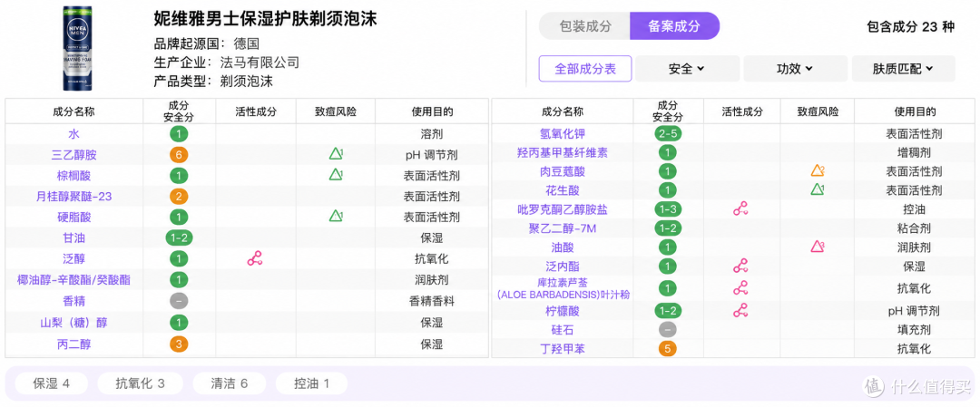Click the acne risk triangle for 硬脂酸
980x407 pixels.
[337, 217]
